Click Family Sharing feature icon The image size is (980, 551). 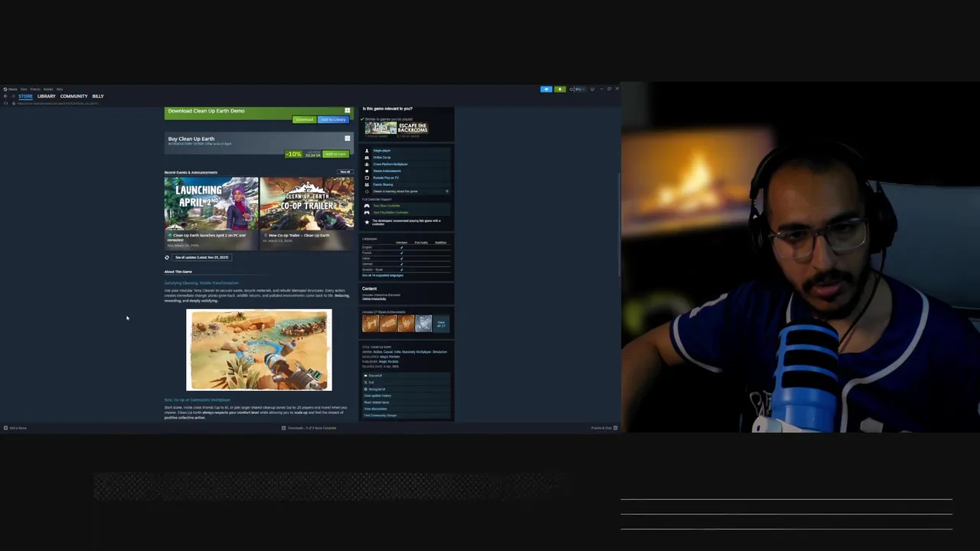367,184
